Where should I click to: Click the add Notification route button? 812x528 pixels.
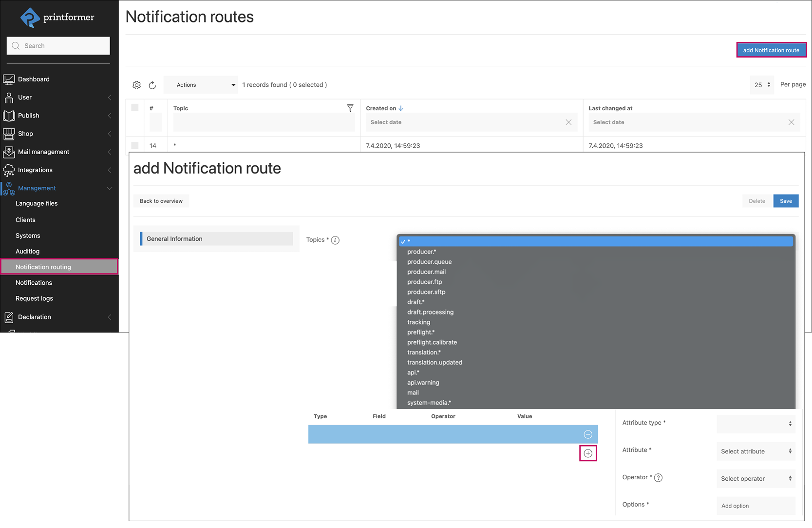click(x=771, y=50)
